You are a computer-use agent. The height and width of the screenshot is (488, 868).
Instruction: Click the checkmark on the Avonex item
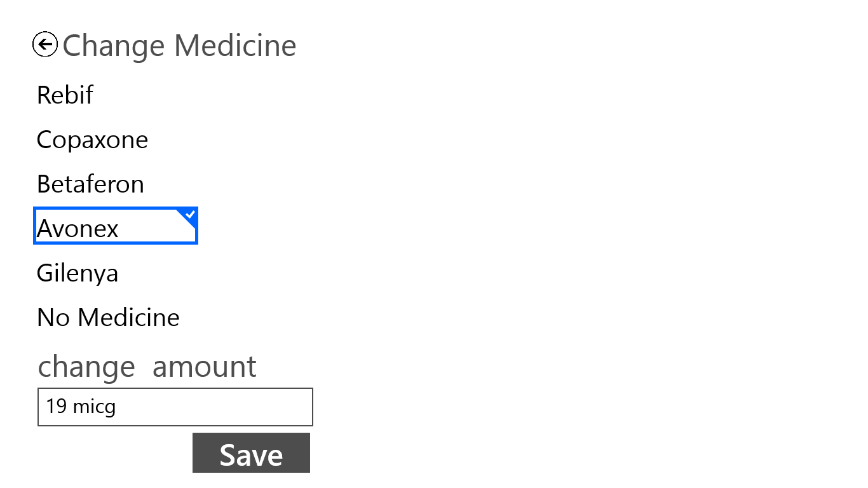tap(189, 215)
